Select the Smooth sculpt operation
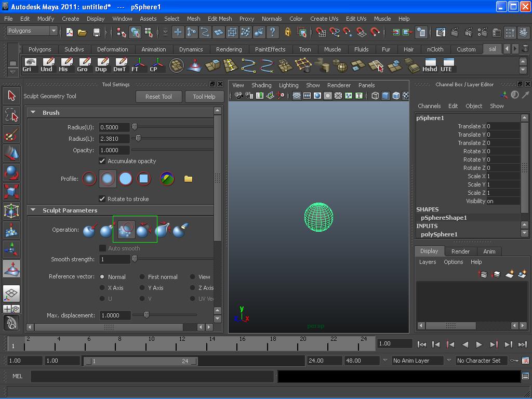Screen dimensions: 532x399 pos(126,230)
